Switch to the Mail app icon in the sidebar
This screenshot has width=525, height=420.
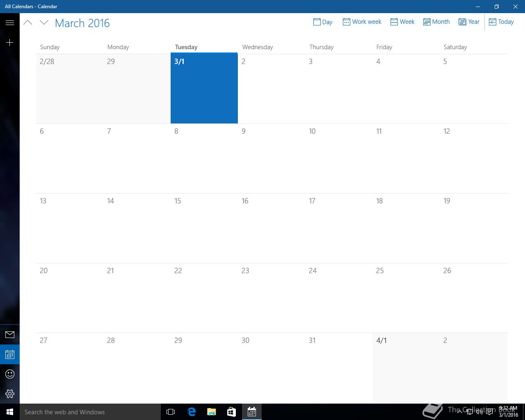pos(10,335)
